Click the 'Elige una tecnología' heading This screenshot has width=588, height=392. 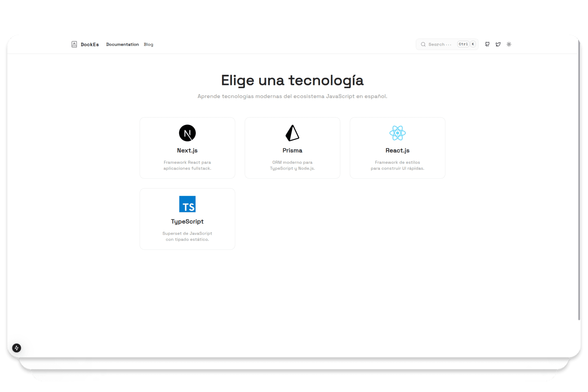pyautogui.click(x=292, y=80)
